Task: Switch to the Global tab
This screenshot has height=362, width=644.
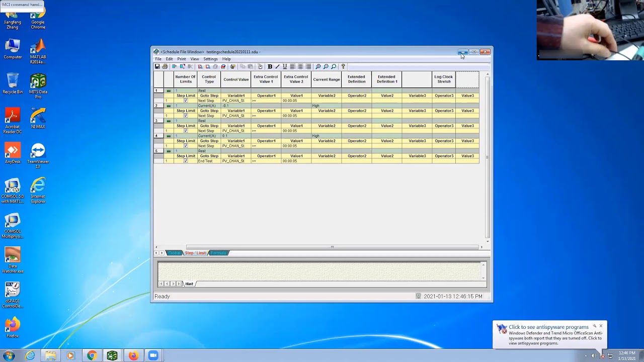Action: point(174,253)
